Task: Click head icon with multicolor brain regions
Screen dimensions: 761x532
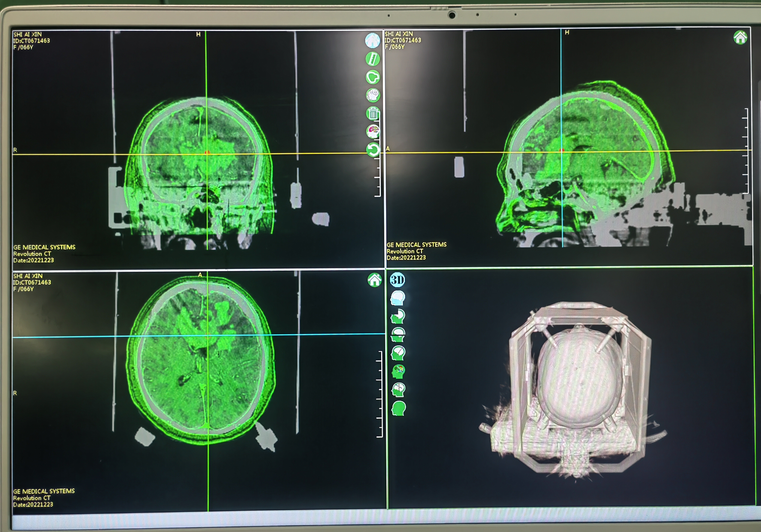Action: point(398,372)
